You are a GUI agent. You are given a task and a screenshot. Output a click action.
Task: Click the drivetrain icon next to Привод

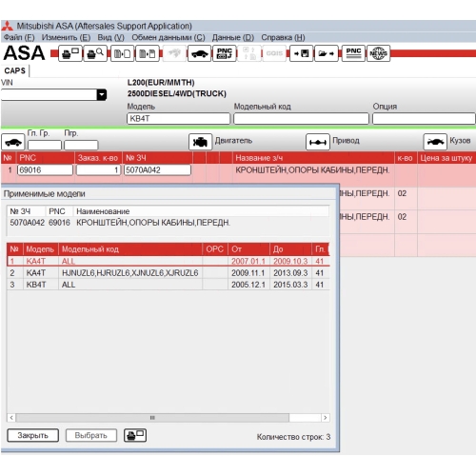pos(317,142)
